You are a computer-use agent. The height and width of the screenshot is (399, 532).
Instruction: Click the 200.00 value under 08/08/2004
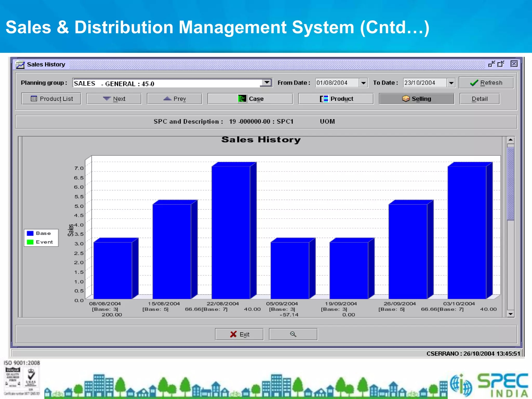click(112, 315)
